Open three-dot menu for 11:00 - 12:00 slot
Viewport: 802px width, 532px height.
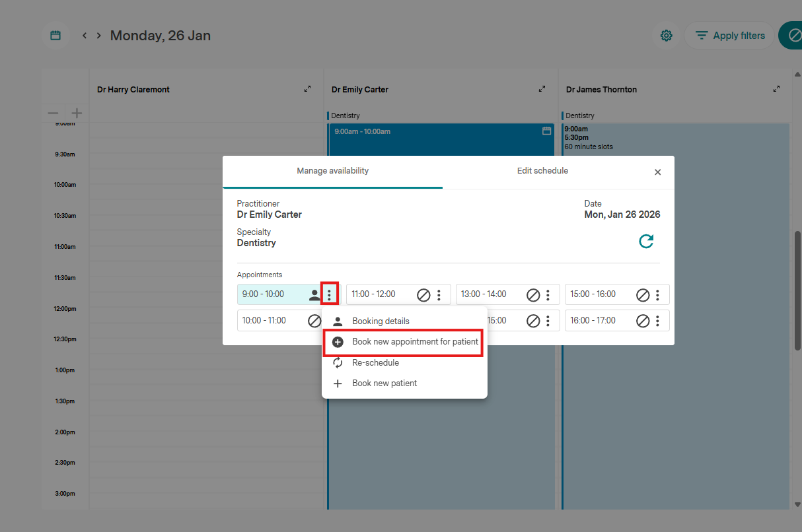click(439, 294)
